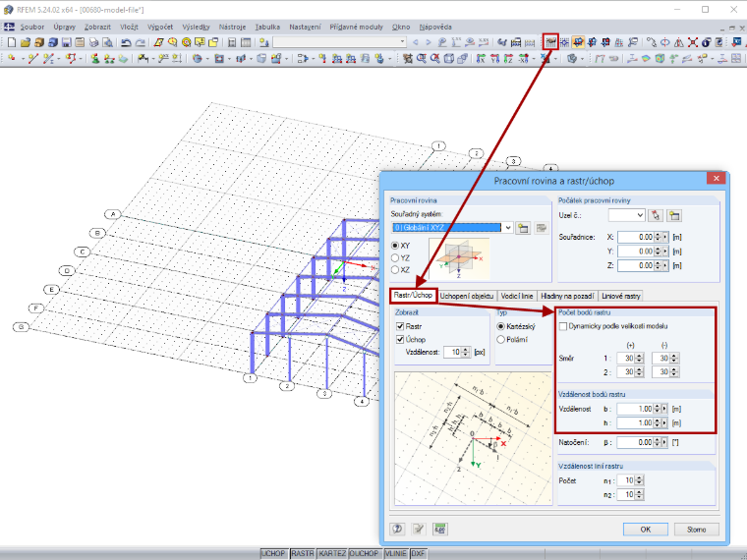Adjust the Úchop Vzdálenost px stepper
Screen dimensions: 747x560
[x=466, y=352]
